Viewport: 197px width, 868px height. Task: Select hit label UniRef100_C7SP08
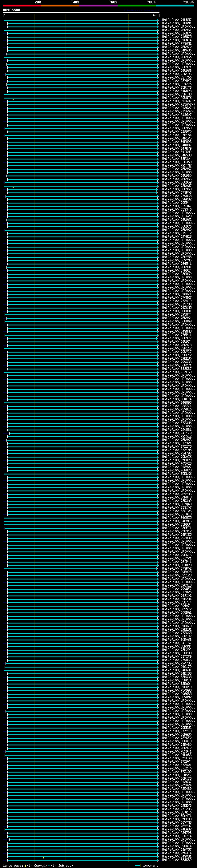click(x=177, y=193)
